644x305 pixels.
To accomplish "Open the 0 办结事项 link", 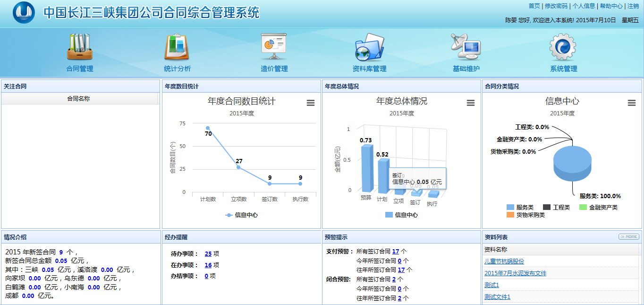I will tap(206, 276).
